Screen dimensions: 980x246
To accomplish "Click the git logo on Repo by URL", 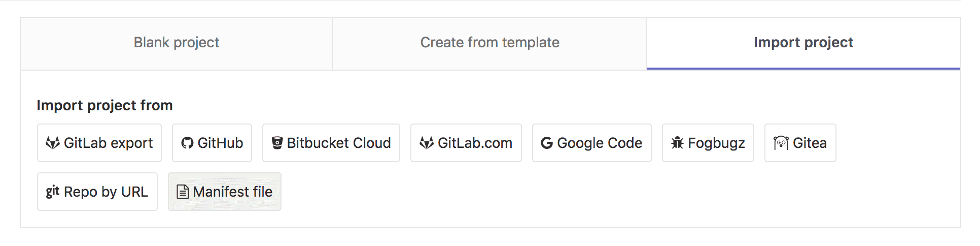I will point(53,192).
